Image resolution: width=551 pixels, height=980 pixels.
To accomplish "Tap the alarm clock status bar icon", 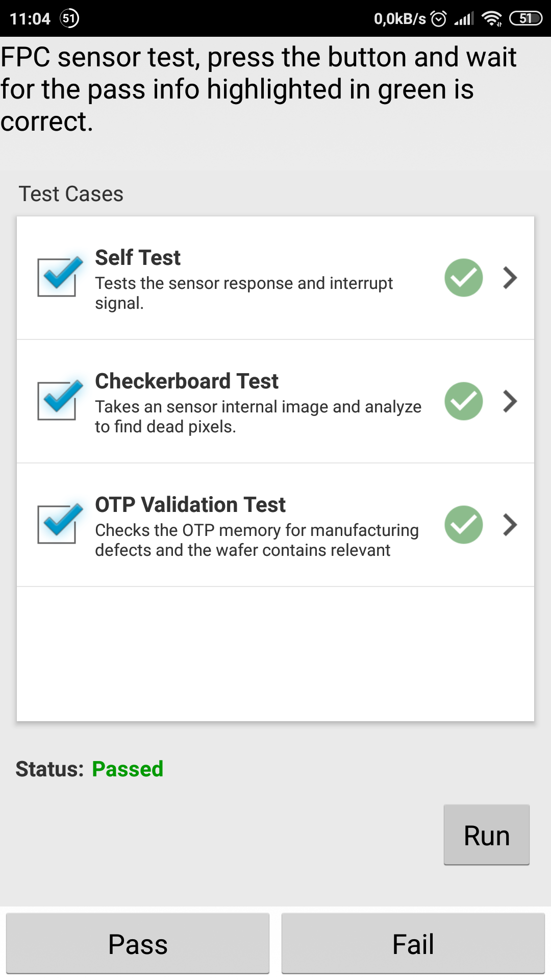I will pyautogui.click(x=438, y=19).
